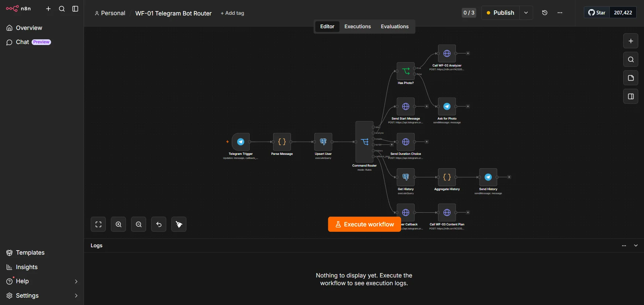Open workflow more options ellipsis menu
Image resolution: width=644 pixels, height=305 pixels.
560,13
